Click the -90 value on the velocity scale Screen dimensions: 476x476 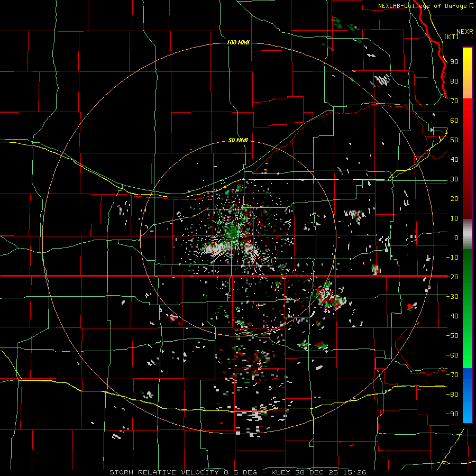click(452, 414)
